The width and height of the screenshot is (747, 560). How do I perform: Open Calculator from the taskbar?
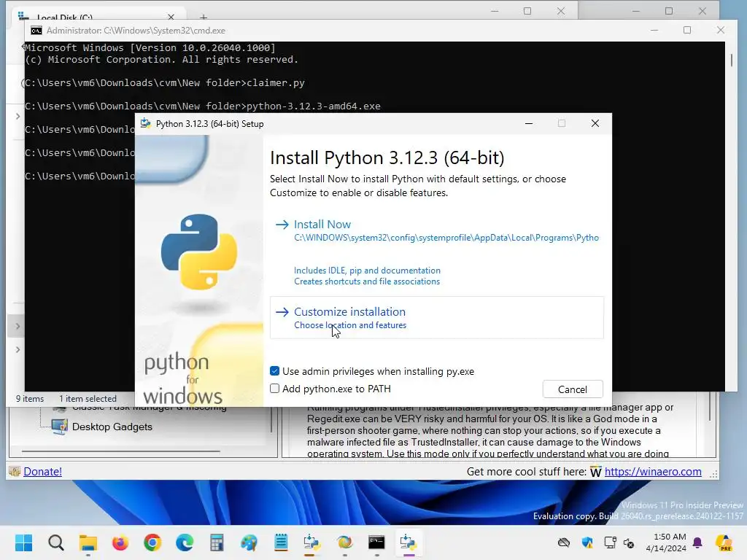click(x=217, y=542)
